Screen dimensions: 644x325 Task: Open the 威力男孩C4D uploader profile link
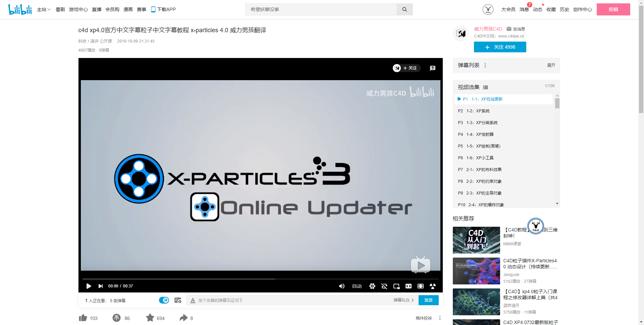488,29
